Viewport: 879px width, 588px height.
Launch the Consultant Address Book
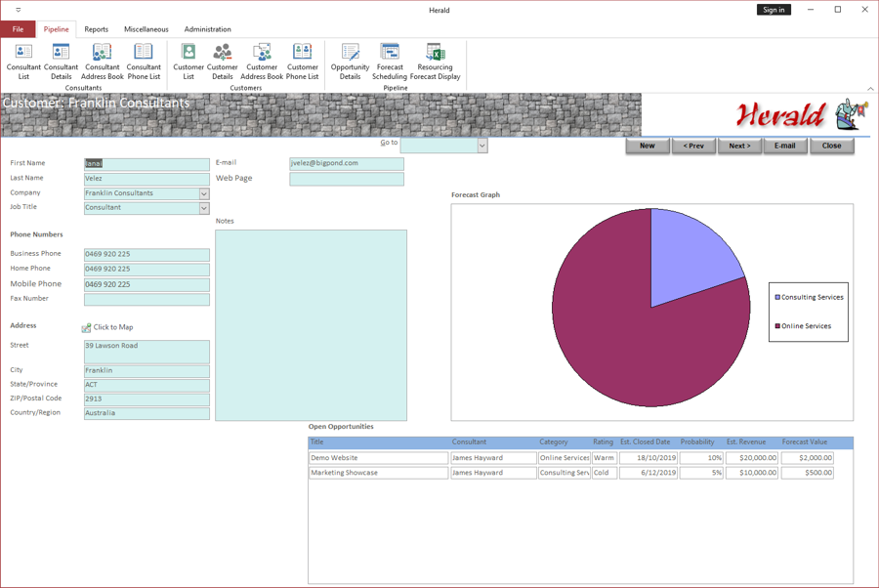[x=102, y=62]
